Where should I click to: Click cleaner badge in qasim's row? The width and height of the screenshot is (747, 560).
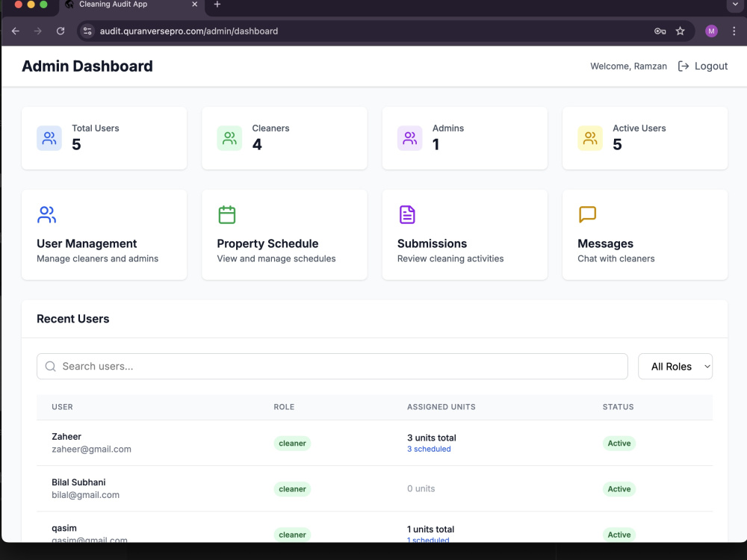point(292,535)
